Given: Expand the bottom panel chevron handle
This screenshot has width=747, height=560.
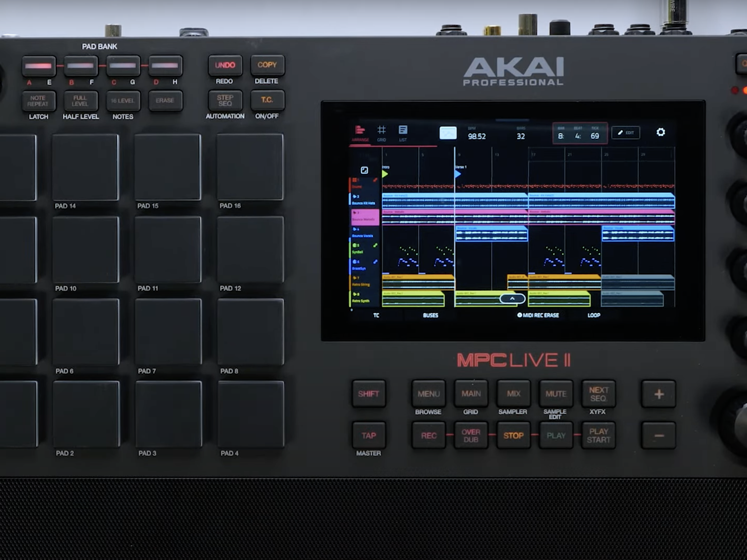Looking at the screenshot, I should coord(512,299).
